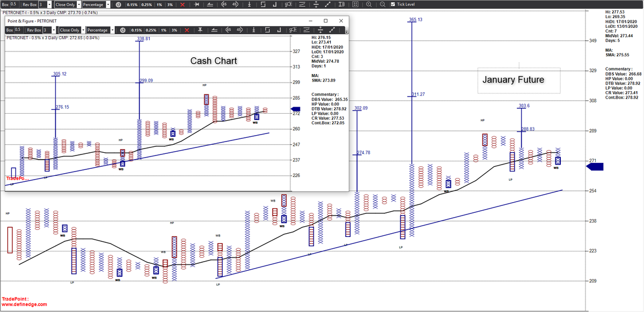Click the J-shaped hook icon in main toolbar
The width and height of the screenshot is (644, 312).
(x=275, y=4)
